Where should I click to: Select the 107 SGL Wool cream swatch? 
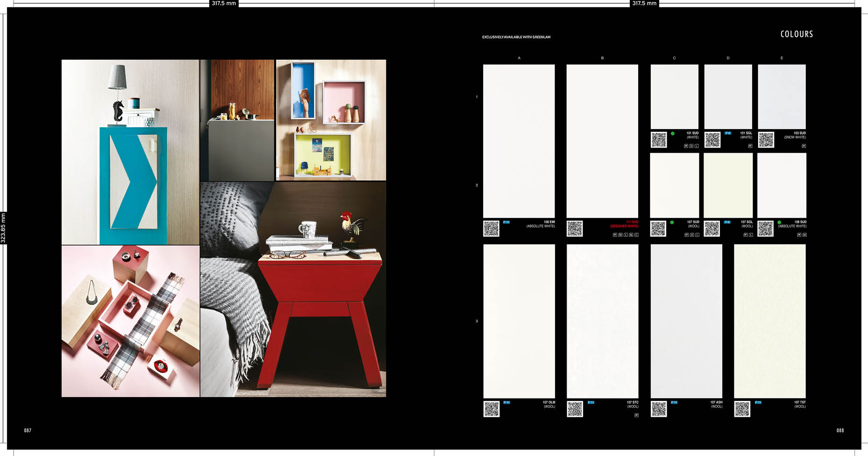pyautogui.click(x=728, y=185)
